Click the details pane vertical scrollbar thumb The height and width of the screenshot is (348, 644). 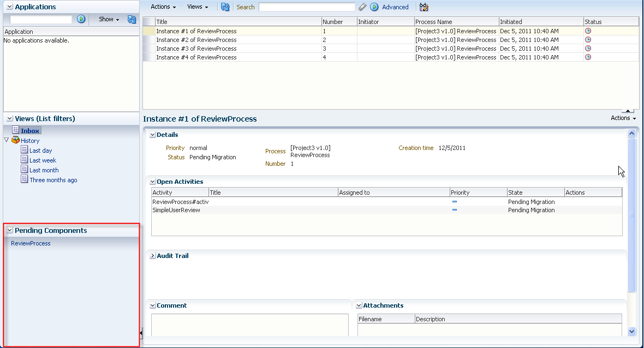631,215
